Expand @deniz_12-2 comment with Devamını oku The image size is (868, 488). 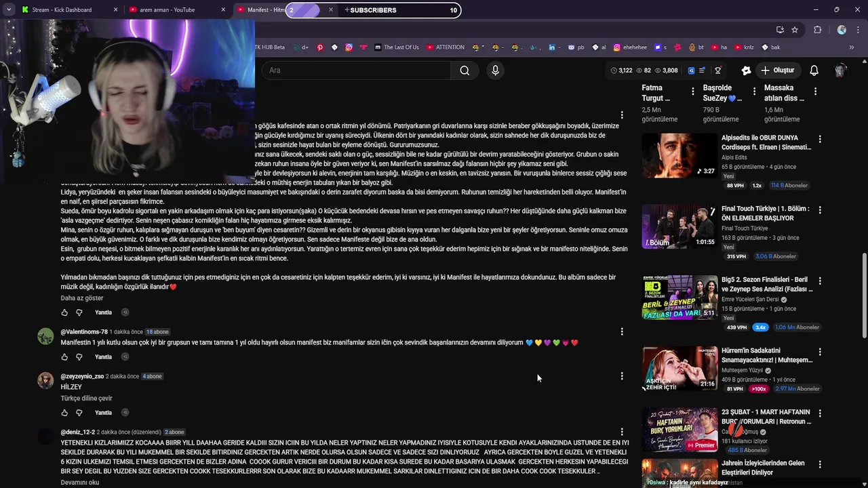point(80,483)
